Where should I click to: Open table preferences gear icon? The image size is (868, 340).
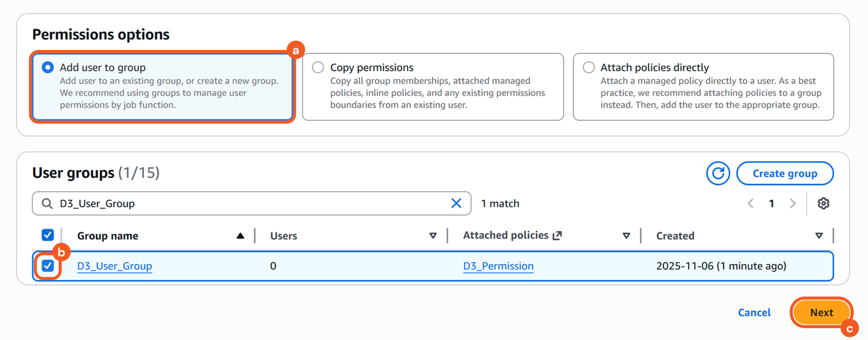click(x=823, y=204)
